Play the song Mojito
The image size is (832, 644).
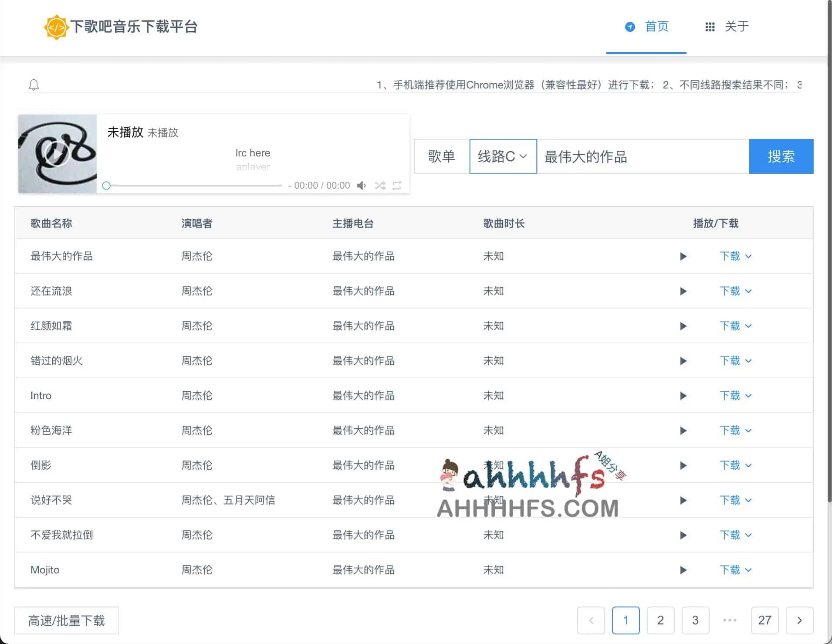click(x=683, y=569)
